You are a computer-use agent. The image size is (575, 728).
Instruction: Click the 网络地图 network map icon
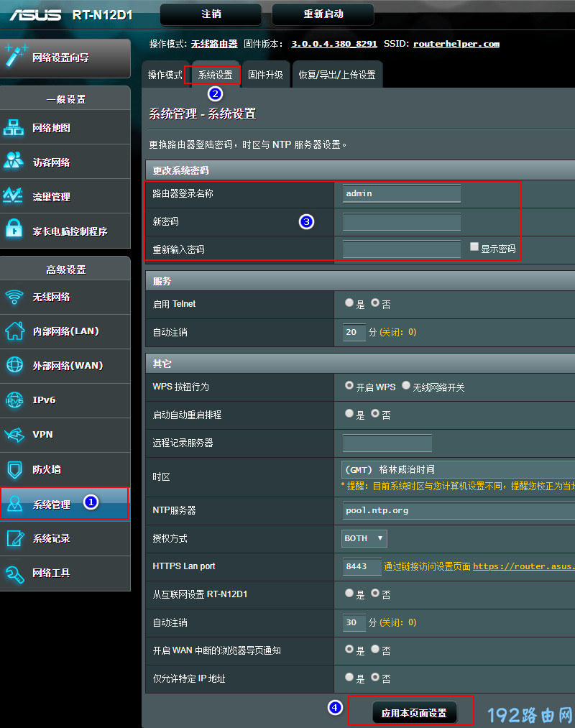click(x=14, y=128)
